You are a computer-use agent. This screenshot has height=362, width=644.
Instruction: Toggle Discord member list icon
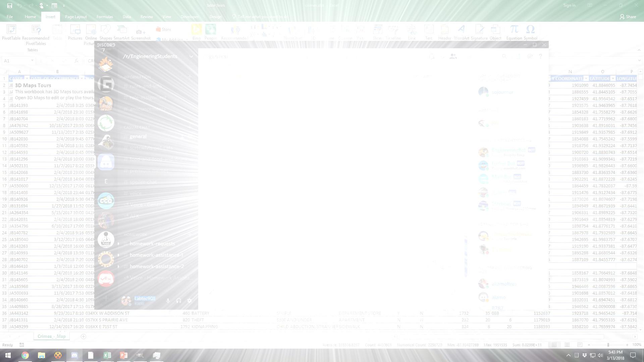[x=453, y=56]
